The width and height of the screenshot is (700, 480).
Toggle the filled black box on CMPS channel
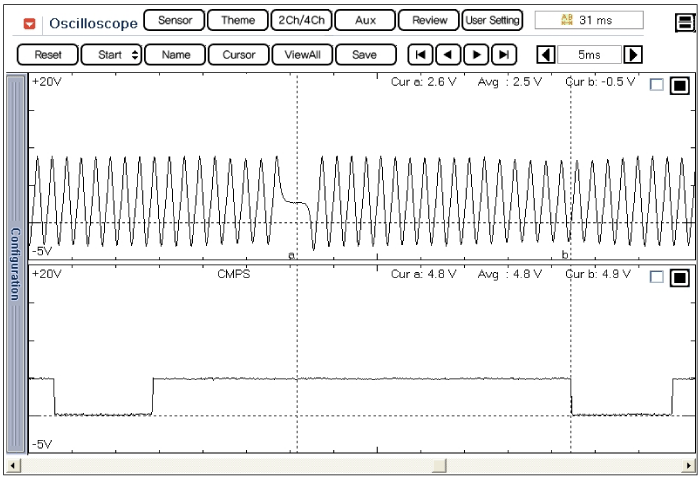point(680,278)
